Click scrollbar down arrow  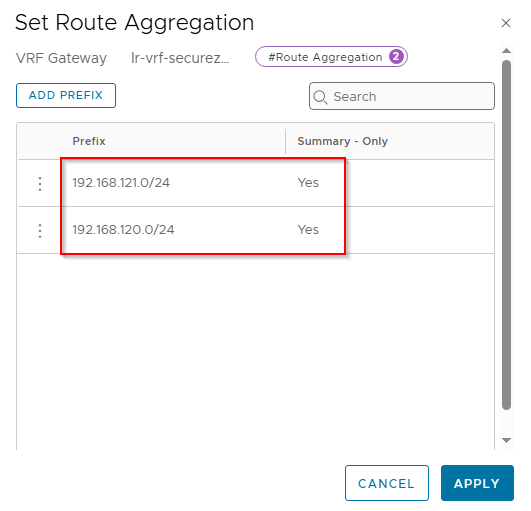(x=506, y=440)
